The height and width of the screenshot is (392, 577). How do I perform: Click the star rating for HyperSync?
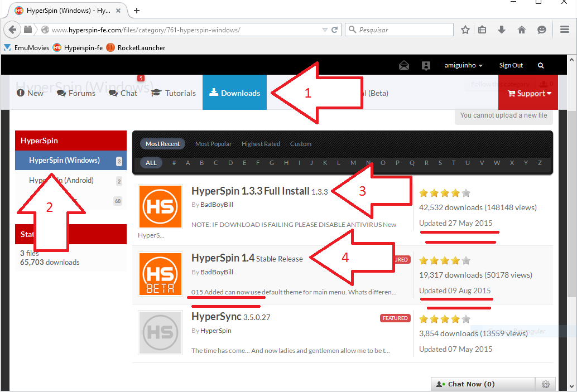[x=445, y=319]
